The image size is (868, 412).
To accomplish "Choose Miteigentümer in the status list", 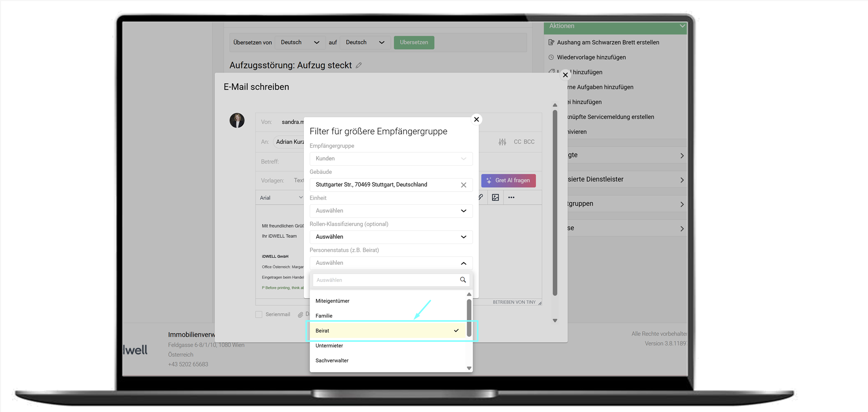I will click(332, 301).
